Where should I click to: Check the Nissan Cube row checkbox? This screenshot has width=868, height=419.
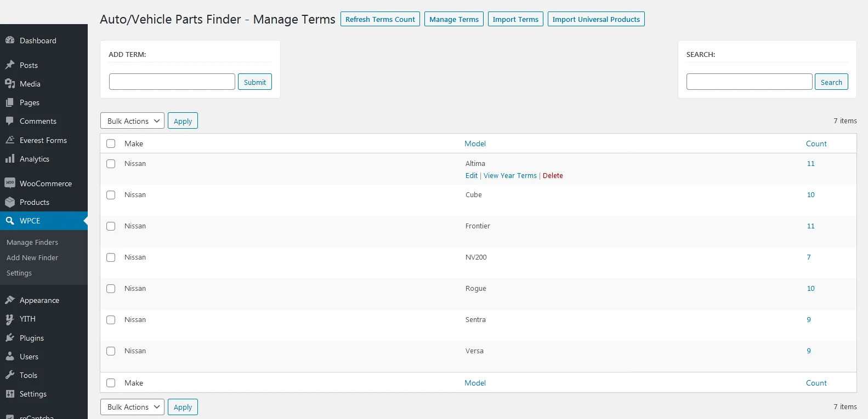(111, 195)
